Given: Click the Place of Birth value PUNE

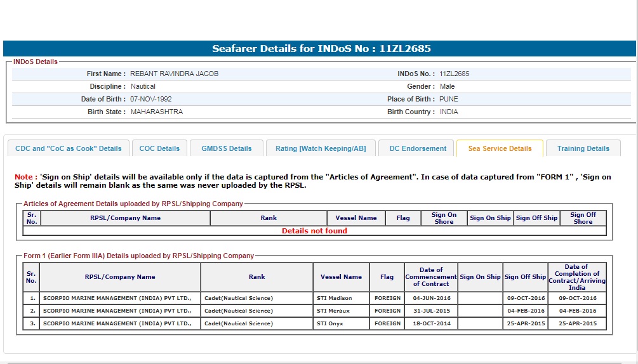Looking at the screenshot, I should coord(448,99).
